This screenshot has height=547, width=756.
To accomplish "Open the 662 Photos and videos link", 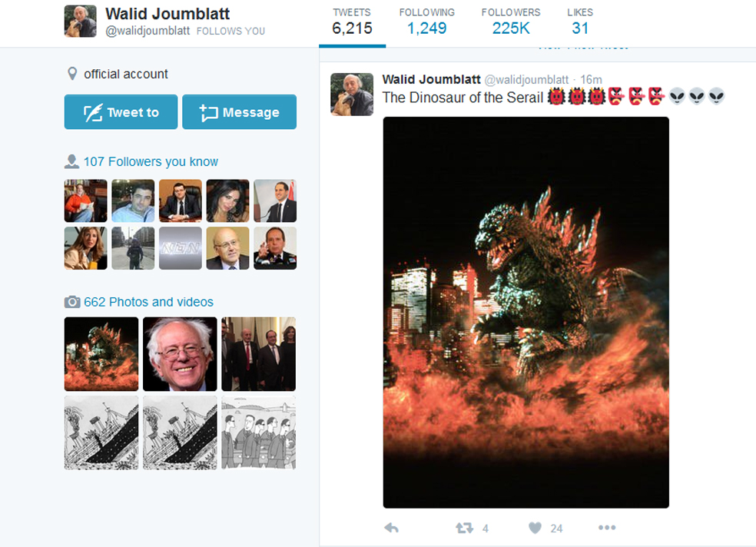I will tap(148, 302).
